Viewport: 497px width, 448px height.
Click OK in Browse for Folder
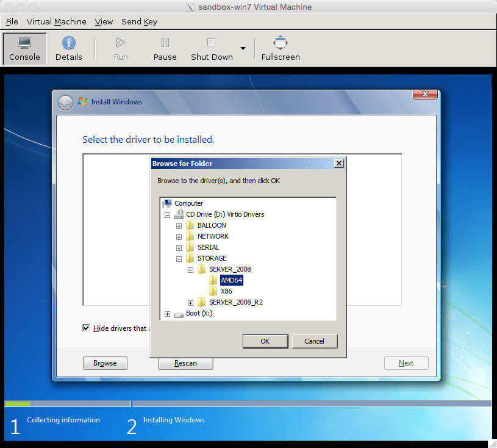point(265,341)
